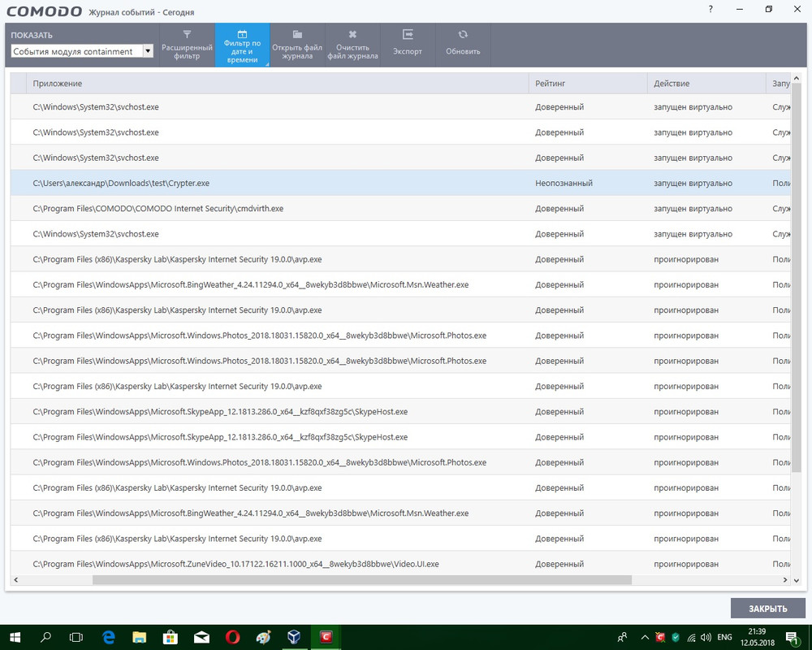Click the COMODO tray icon
Screen dimensions: 812x650
pyautogui.click(x=660, y=637)
